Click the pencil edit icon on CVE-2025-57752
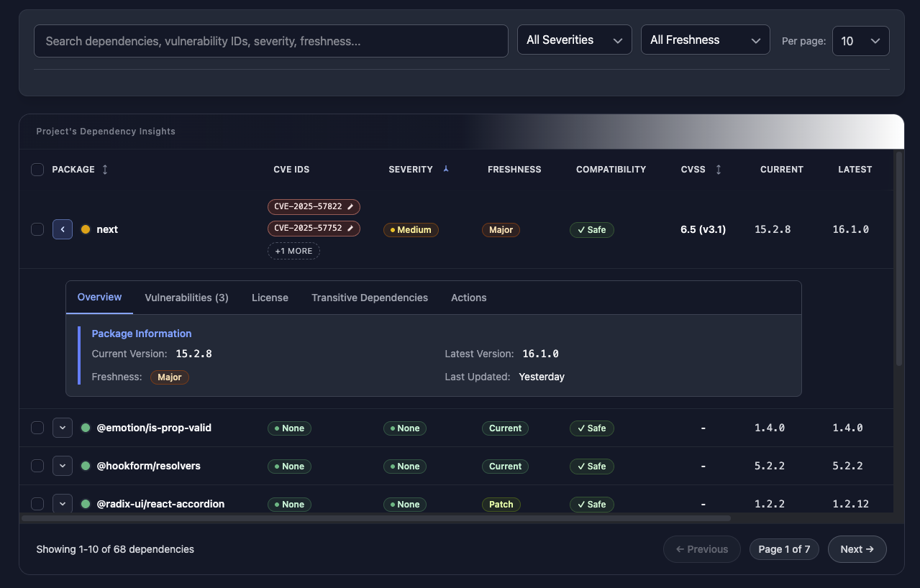Viewport: 920px width, 588px height. pos(352,228)
